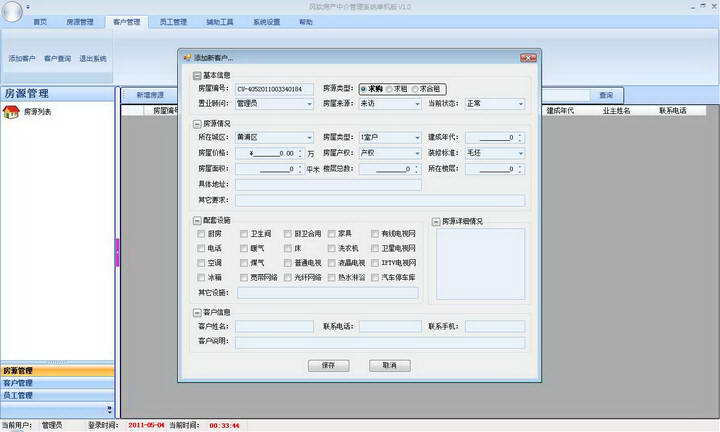This screenshot has height=432, width=720.
Task: Tick the 厨卫合用 checkbox
Action: [x=287, y=234]
